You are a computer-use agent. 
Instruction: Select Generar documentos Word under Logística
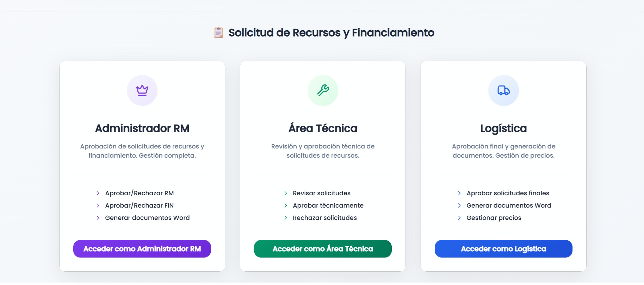tap(509, 205)
